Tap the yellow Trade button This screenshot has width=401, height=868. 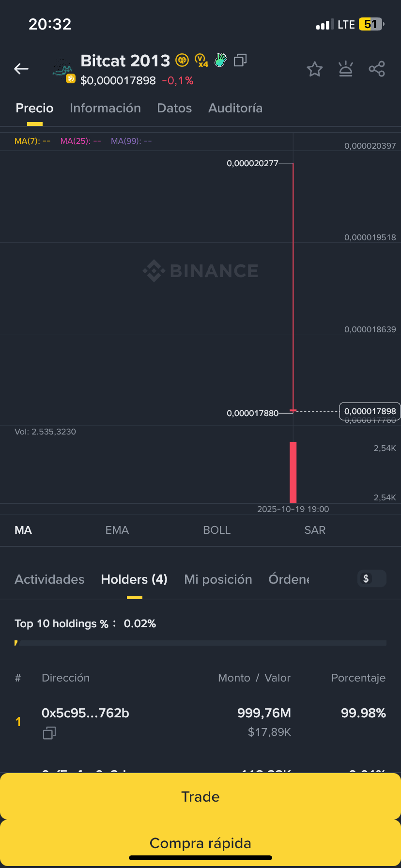tap(200, 796)
